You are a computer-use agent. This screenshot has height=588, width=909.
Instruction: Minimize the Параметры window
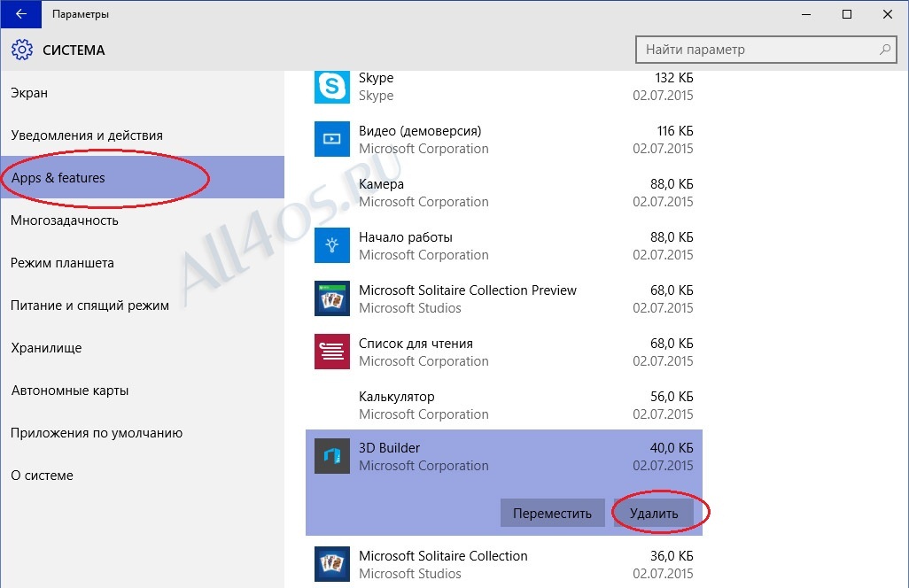point(806,14)
